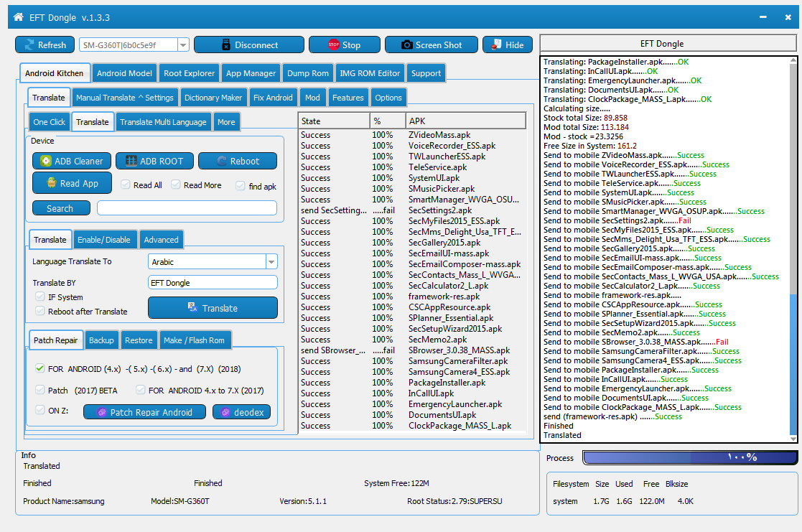Click the Read App android icon
802x532 pixels.
pos(52,182)
